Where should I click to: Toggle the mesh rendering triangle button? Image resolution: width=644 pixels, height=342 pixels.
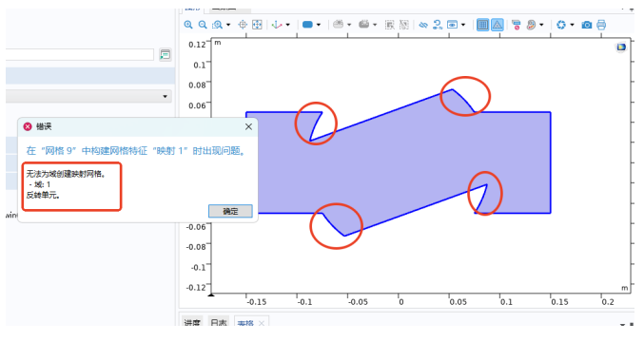pyautogui.click(x=498, y=25)
